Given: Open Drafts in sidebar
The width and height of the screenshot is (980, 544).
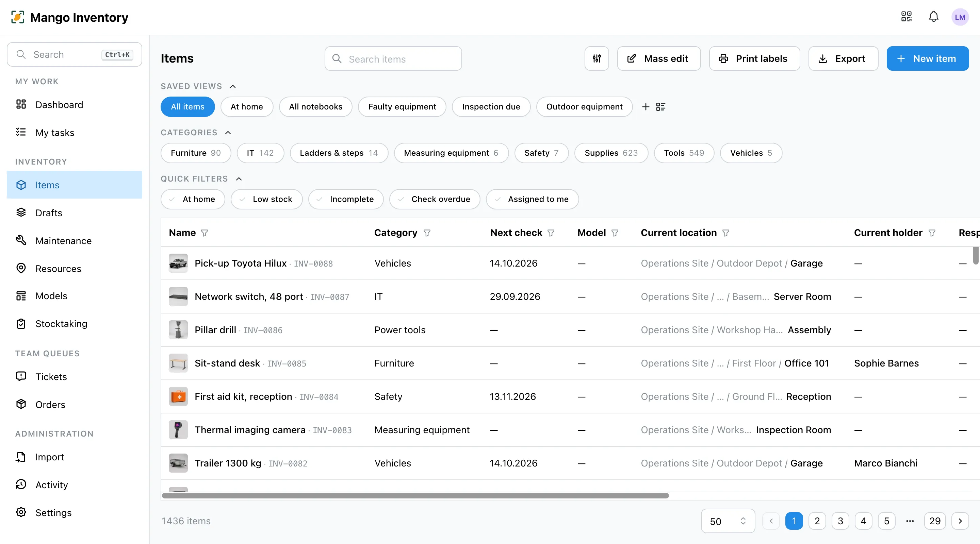Looking at the screenshot, I should tap(75, 213).
